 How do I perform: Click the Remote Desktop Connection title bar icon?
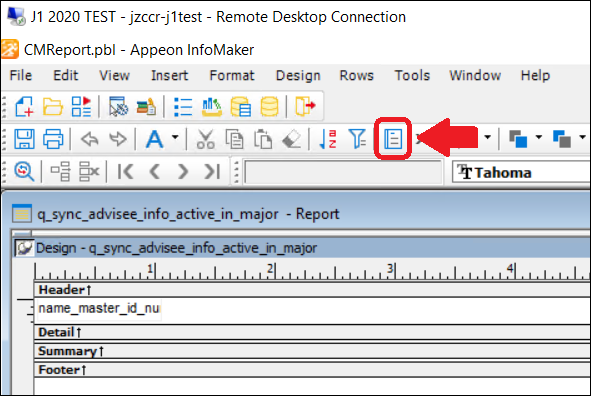click(17, 17)
